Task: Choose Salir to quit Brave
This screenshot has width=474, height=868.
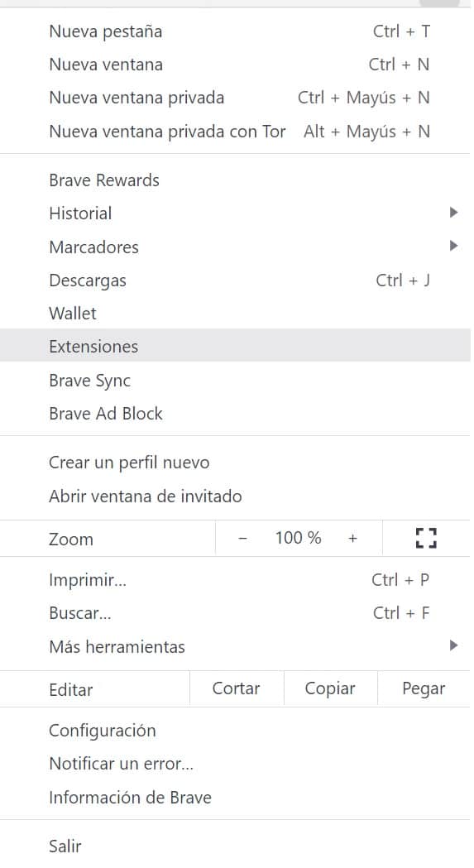Action: point(235,846)
